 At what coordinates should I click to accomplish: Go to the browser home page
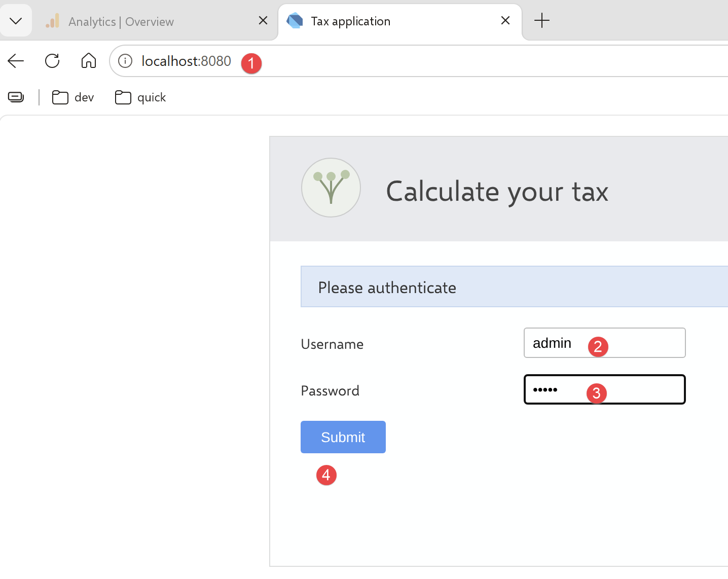click(89, 60)
